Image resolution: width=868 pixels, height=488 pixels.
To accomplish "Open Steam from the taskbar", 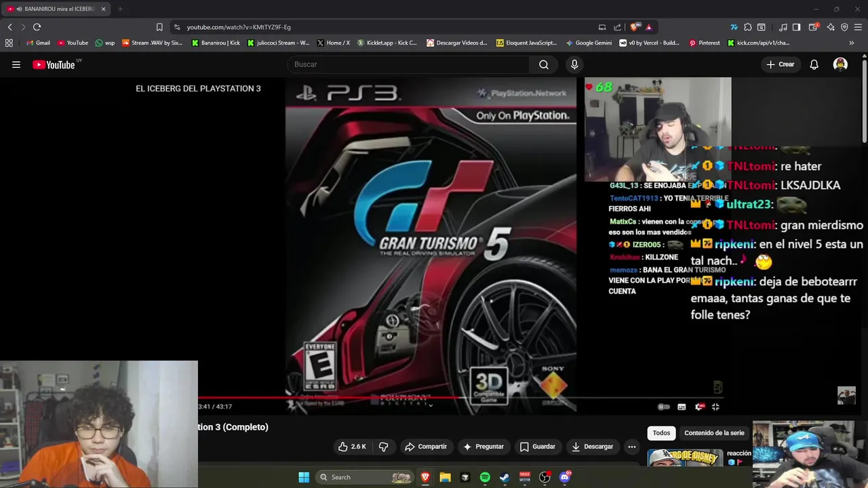I will click(x=505, y=477).
